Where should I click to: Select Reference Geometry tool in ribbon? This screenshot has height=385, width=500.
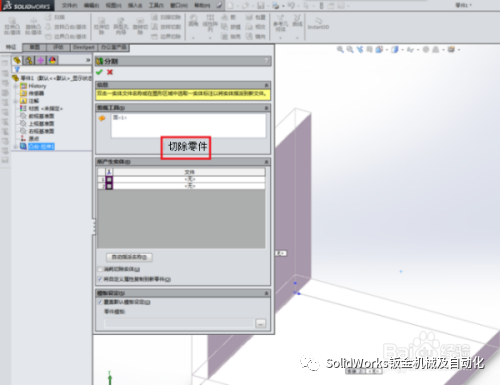[x=281, y=23]
